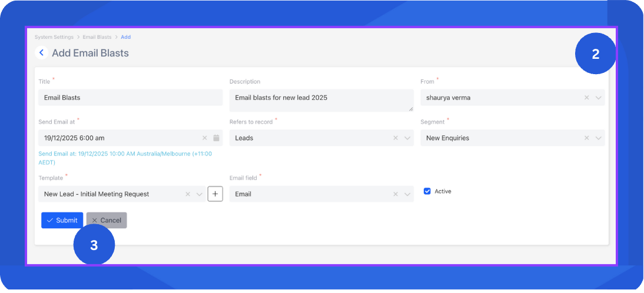
Task: Open Email Blasts breadcrumb
Action: coord(97,37)
